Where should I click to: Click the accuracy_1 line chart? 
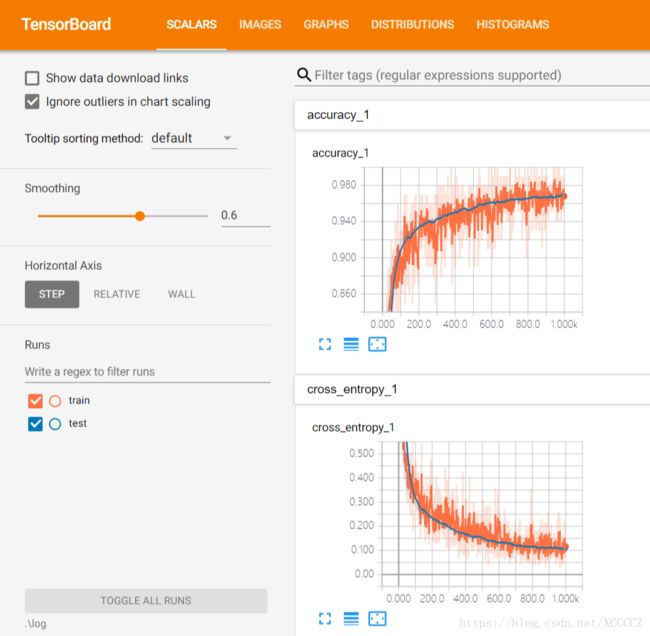473,240
